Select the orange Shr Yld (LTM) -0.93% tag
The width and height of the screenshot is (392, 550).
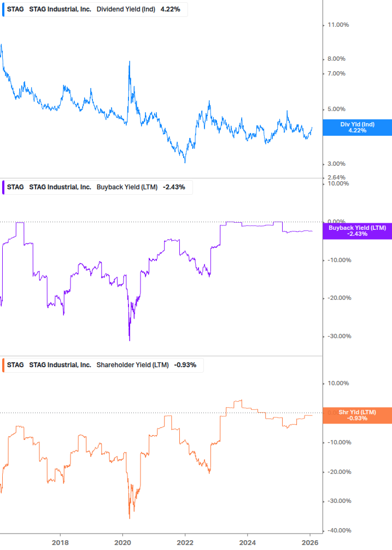coord(358,415)
